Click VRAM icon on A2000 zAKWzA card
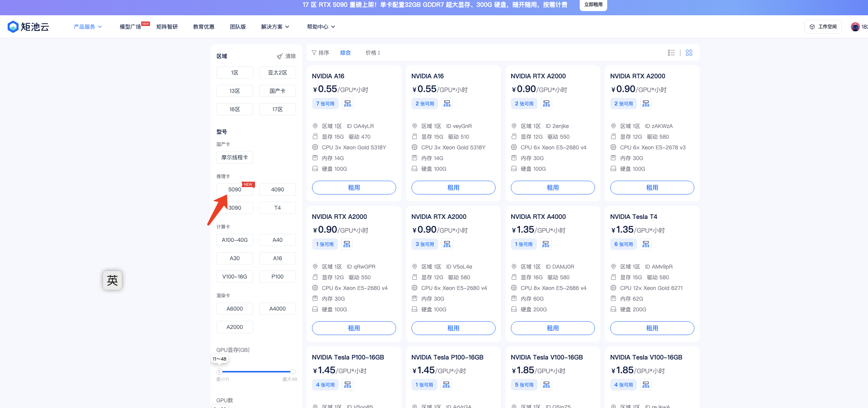 (x=613, y=137)
